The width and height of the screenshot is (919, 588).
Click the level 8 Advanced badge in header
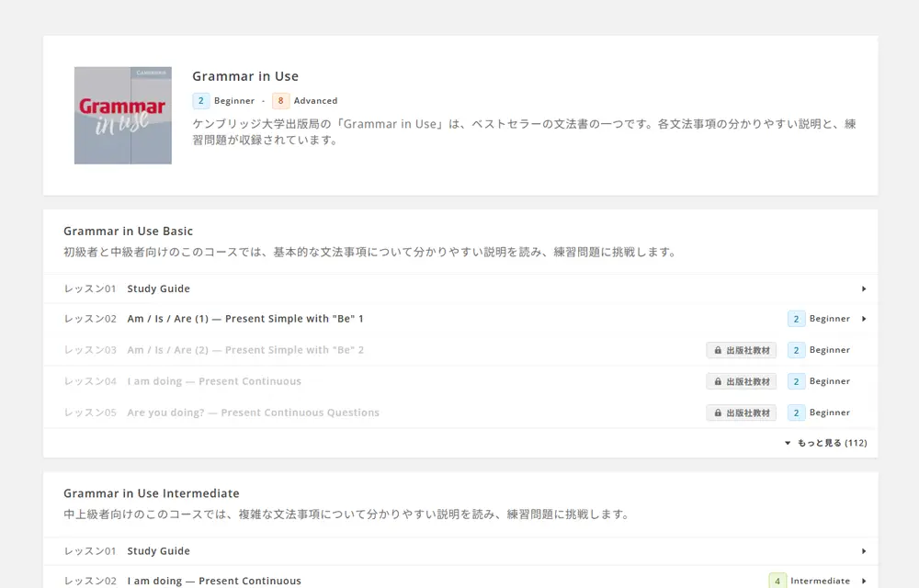[x=280, y=101]
